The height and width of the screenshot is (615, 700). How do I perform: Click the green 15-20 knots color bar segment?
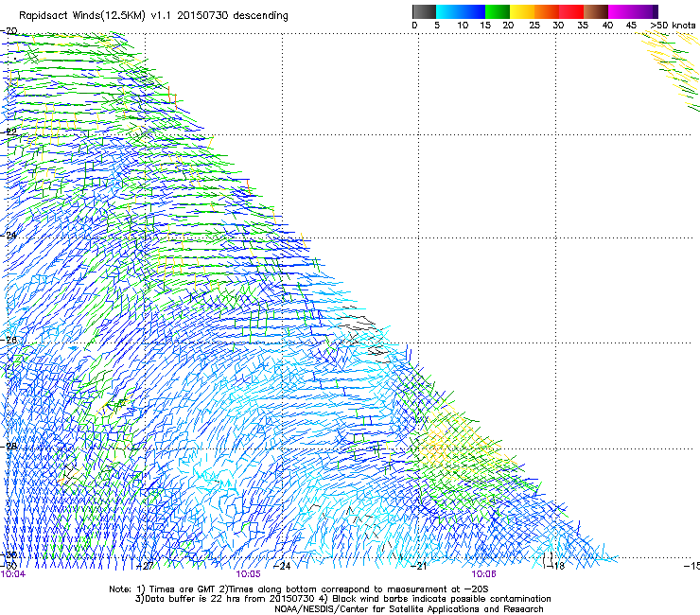pyautogui.click(x=498, y=11)
